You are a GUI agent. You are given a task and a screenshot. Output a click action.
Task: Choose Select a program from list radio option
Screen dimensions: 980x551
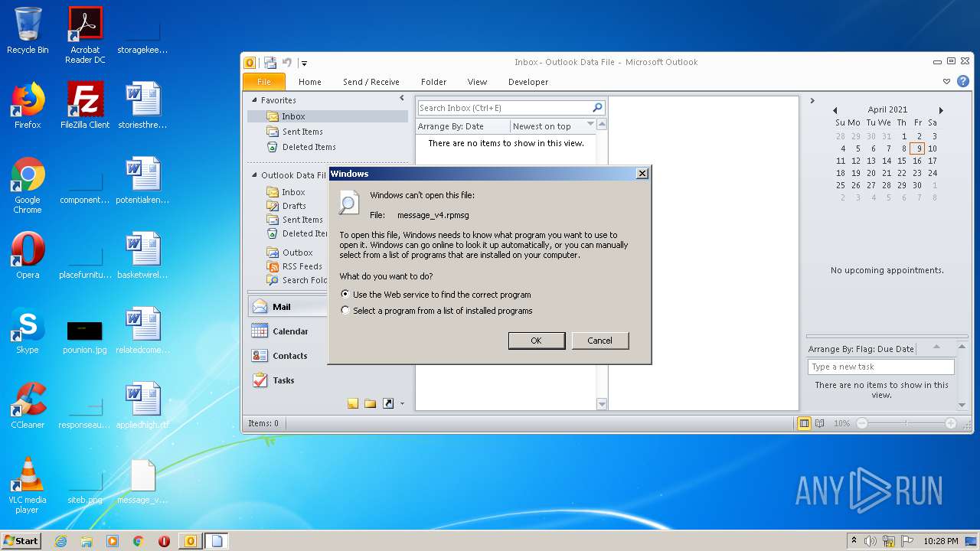point(436,311)
